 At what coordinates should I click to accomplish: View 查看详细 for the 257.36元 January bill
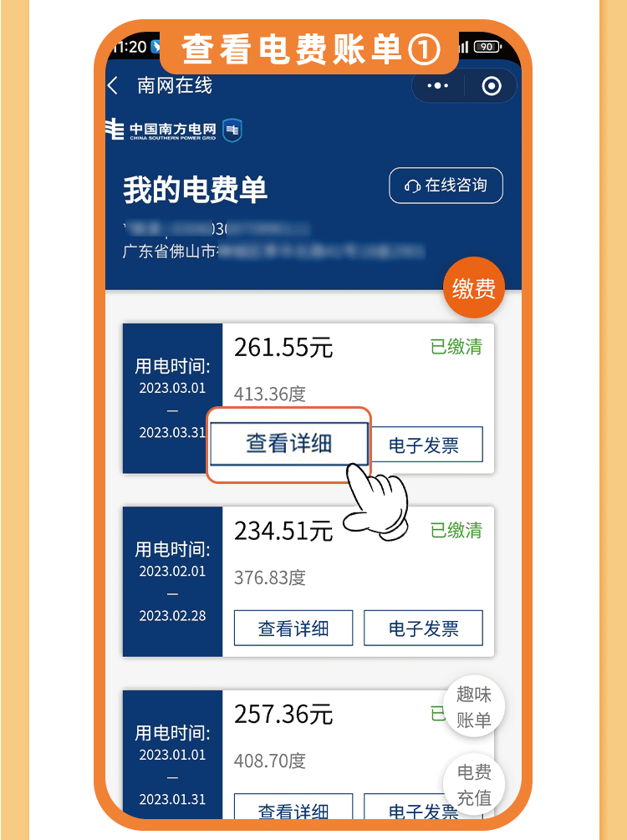(293, 807)
